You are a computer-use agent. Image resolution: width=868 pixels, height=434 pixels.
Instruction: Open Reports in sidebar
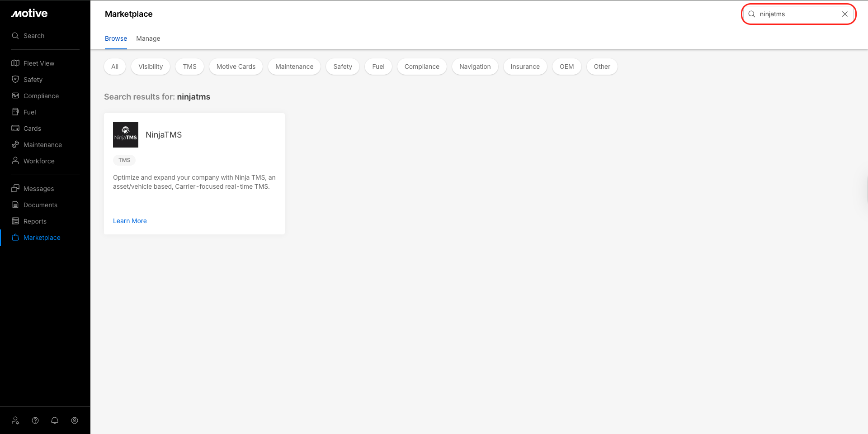35,221
